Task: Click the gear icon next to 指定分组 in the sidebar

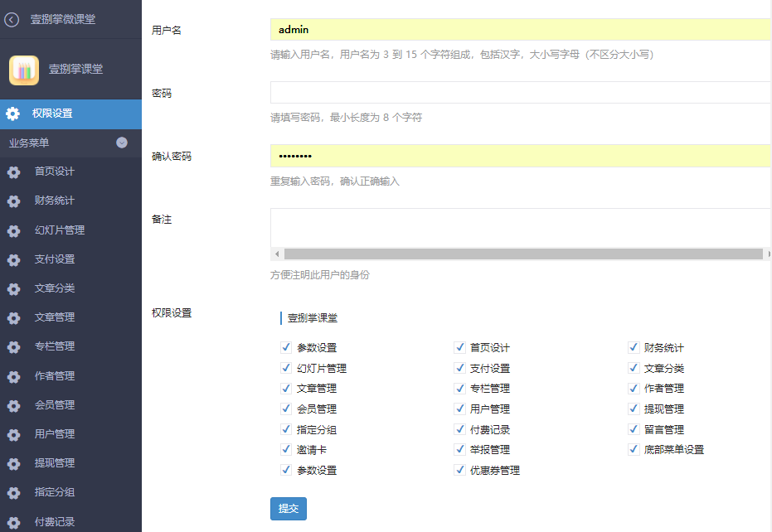Action: point(14,492)
